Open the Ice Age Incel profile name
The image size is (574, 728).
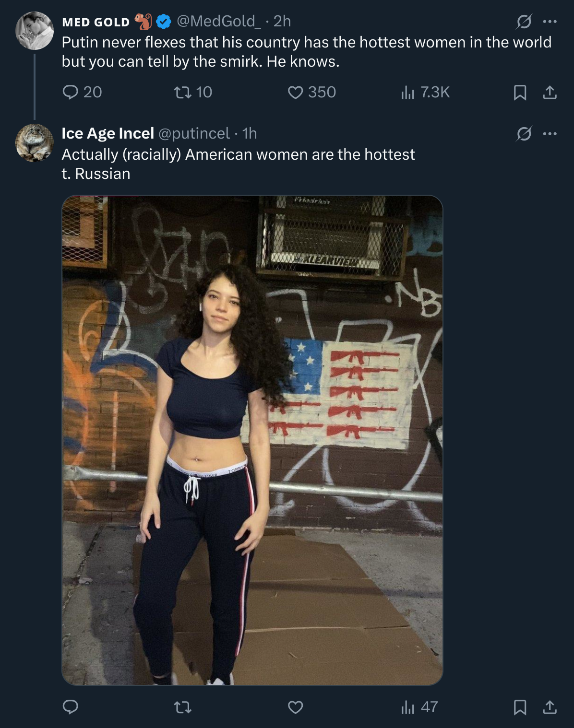[108, 133]
